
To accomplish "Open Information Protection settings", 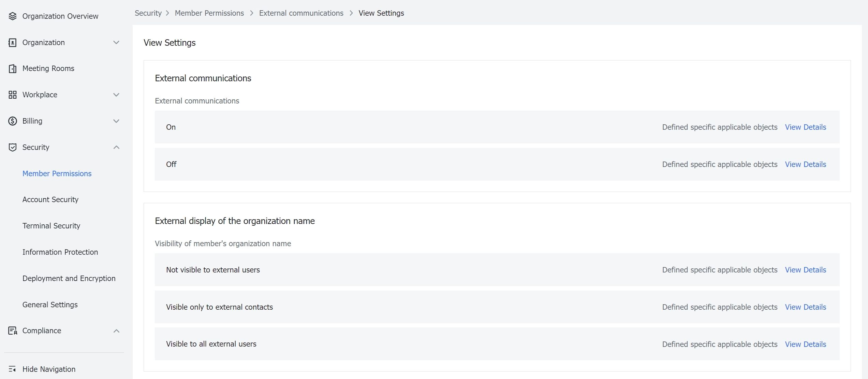I will 60,252.
